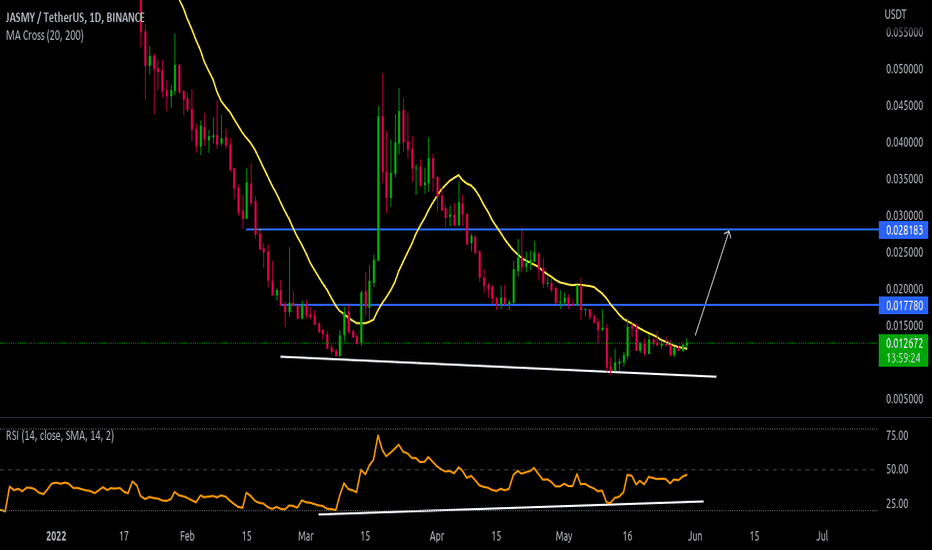The image size is (932, 550).
Task: Click the 0.035000 price axis tick
Action: (904, 179)
